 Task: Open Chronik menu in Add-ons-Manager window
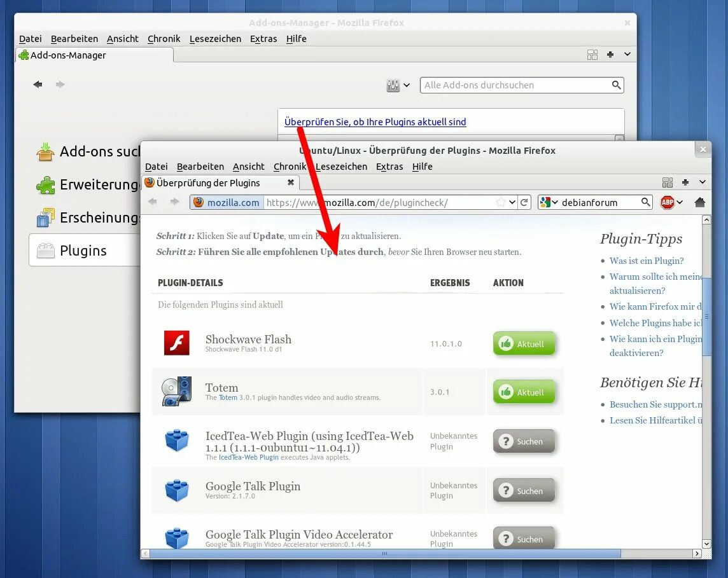click(x=164, y=39)
